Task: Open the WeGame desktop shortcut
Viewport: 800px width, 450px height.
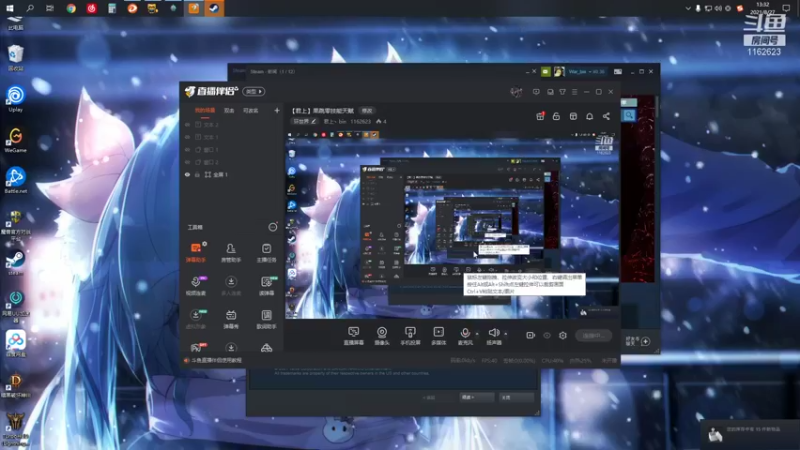Action: pyautogui.click(x=15, y=140)
